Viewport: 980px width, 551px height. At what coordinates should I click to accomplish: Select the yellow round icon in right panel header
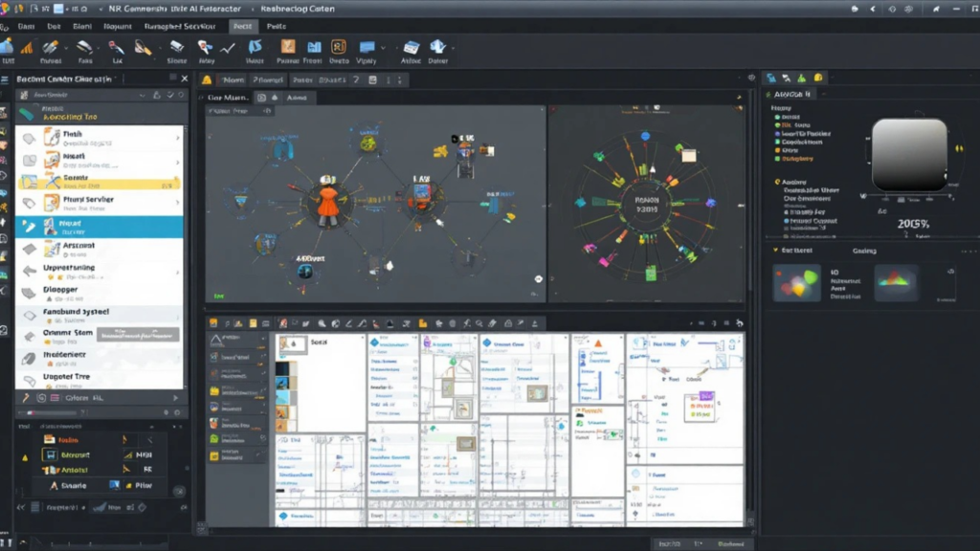pyautogui.click(x=818, y=78)
